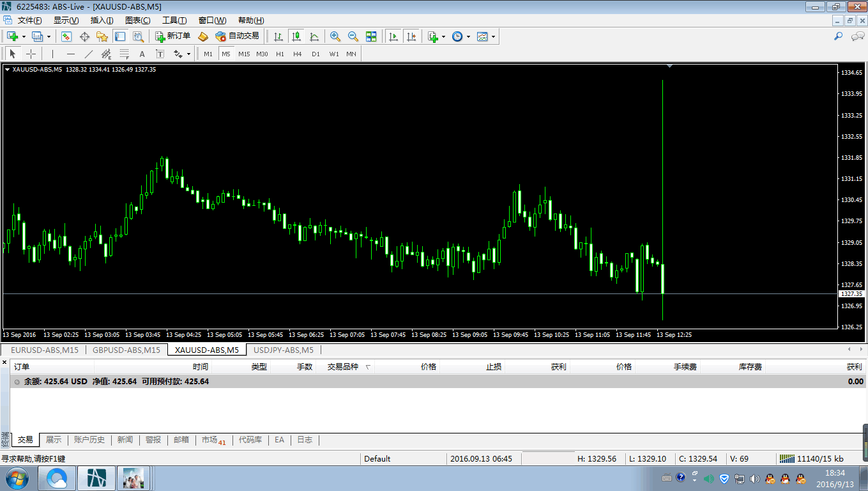868x491 pixels.
Task: Expand the Profiles dropdown arrow
Action: (49, 36)
